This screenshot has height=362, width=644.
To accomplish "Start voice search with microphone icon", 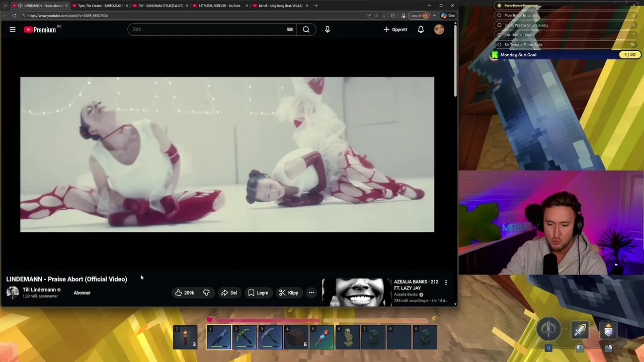I will coord(328,29).
